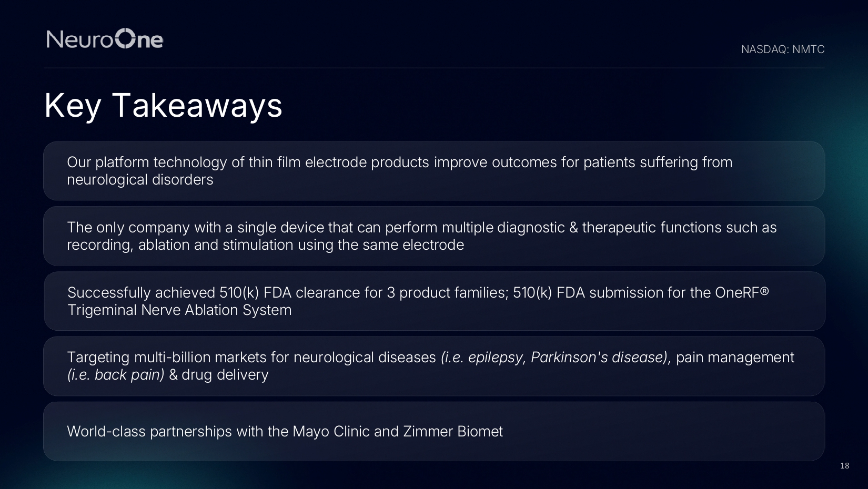The image size is (868, 489).
Task: Click the Zimmer Biomet text
Action: point(453,432)
